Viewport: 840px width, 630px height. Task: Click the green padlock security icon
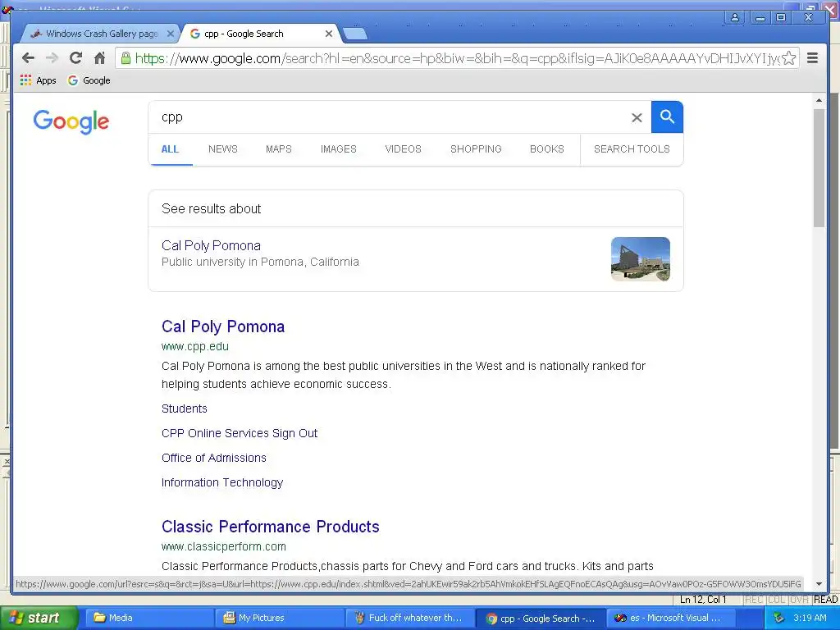(x=126, y=58)
